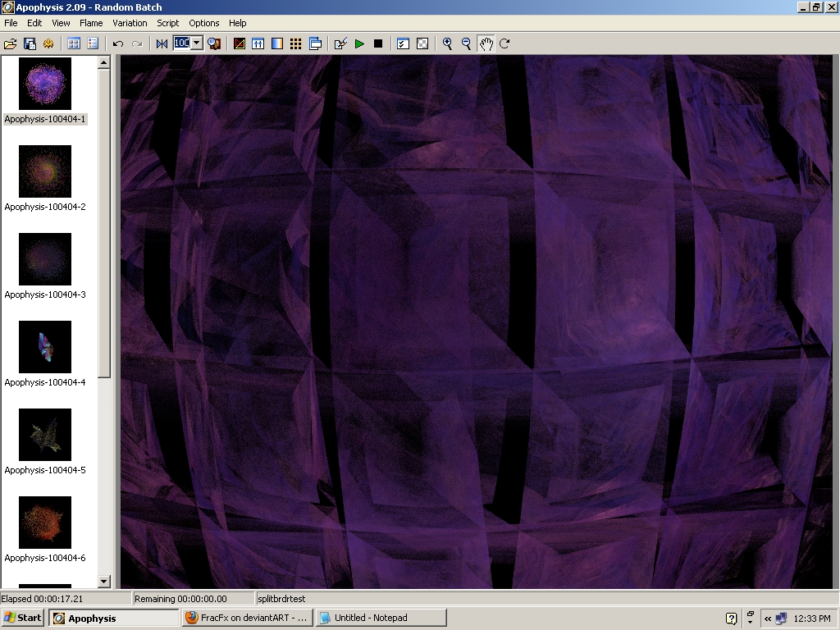Open the options checklist window icon
Image resolution: width=840 pixels, height=630 pixels.
pos(403,43)
